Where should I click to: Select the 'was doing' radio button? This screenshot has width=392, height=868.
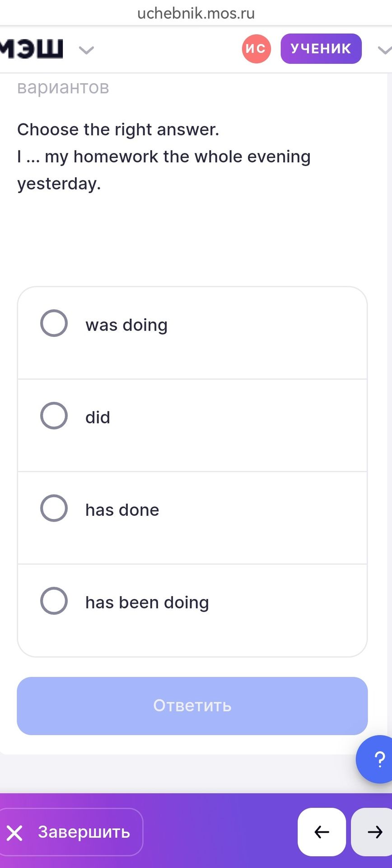tap(54, 323)
